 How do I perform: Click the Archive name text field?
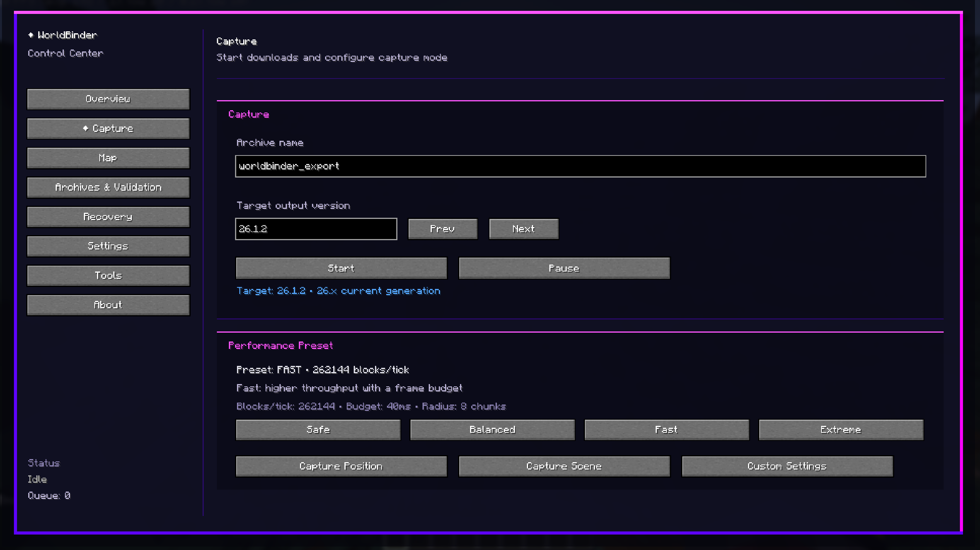coord(580,166)
